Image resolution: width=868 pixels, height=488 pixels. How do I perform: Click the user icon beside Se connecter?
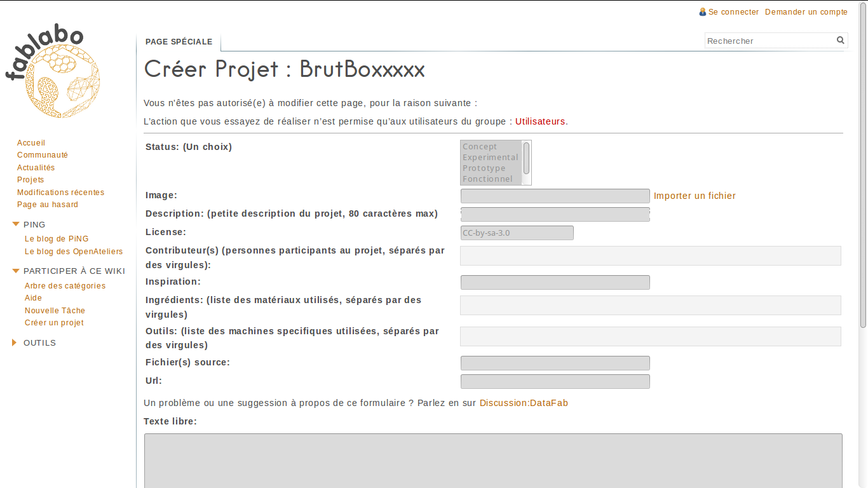tap(702, 11)
